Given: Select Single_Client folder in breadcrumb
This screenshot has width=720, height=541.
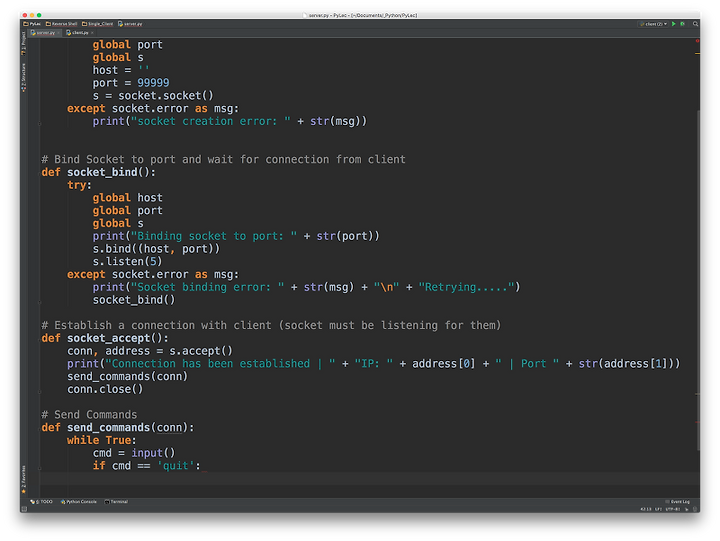Looking at the screenshot, I should (97, 24).
